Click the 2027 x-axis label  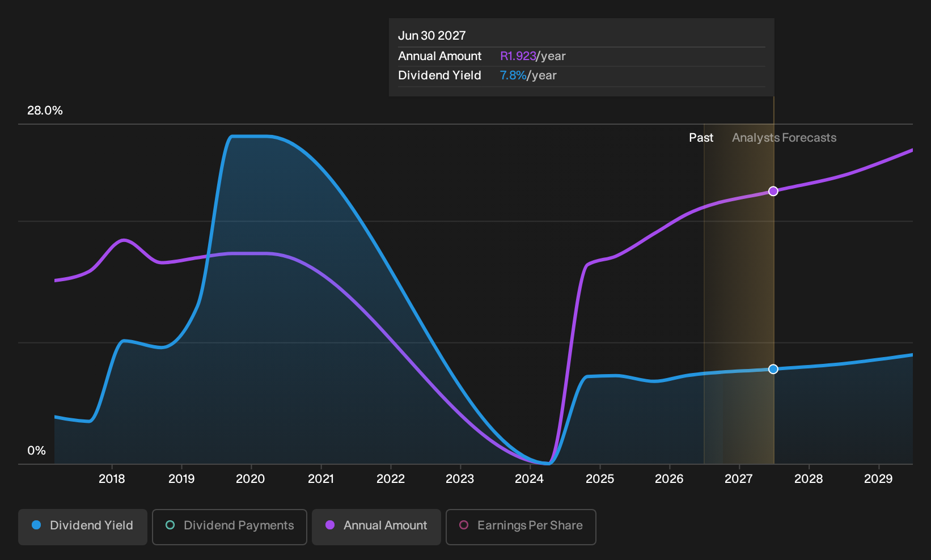[739, 479]
